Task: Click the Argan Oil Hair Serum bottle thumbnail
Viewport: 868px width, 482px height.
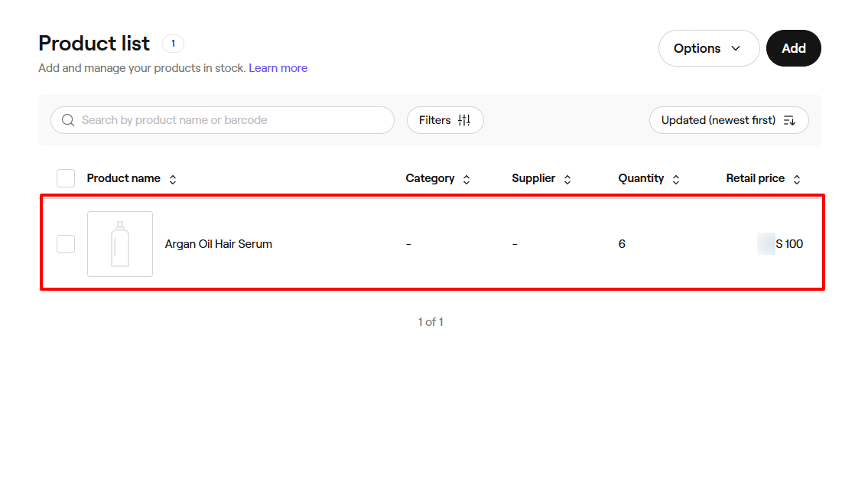Action: point(119,243)
